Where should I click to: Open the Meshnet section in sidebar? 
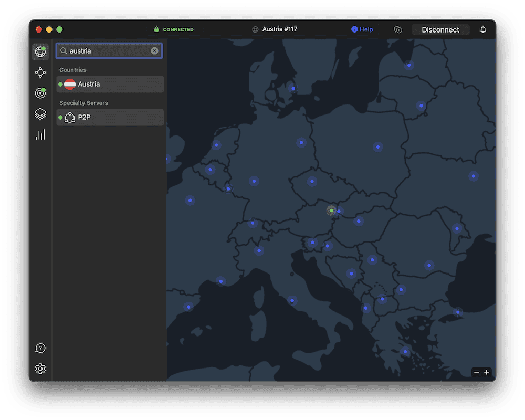[40, 72]
